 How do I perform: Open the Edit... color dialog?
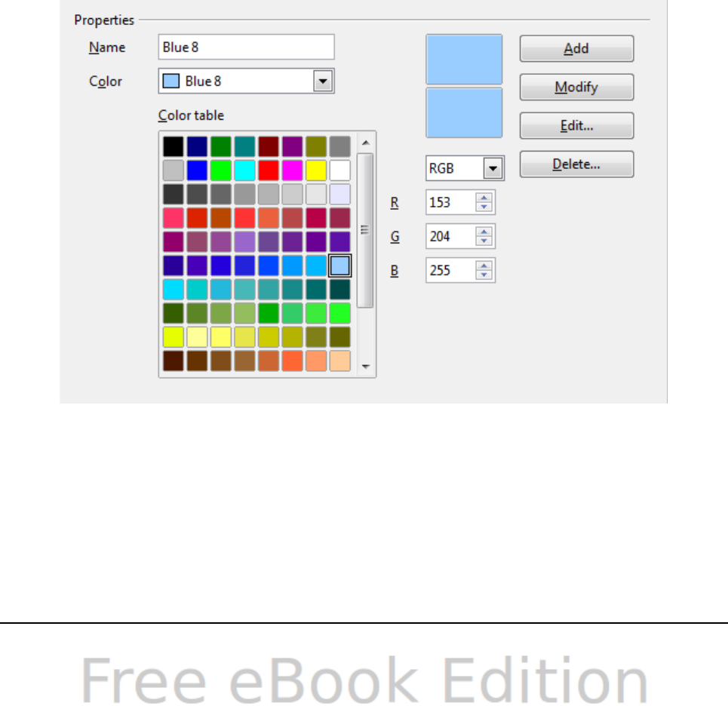576,125
